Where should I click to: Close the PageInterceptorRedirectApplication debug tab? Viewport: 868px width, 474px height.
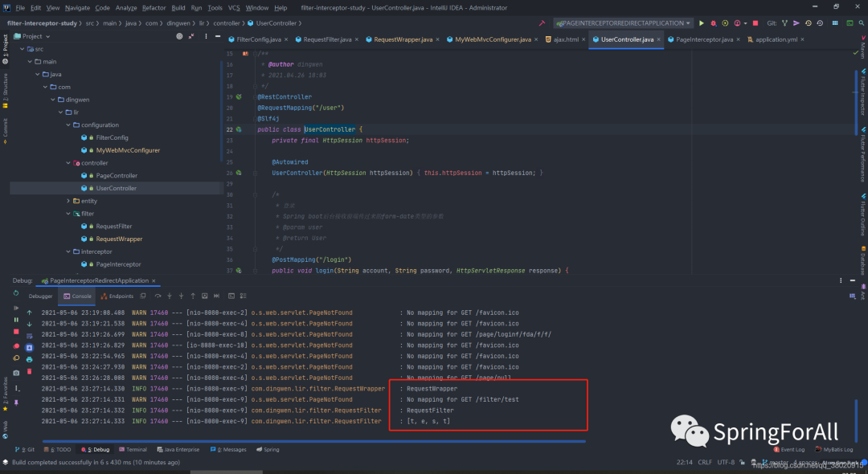click(x=154, y=281)
